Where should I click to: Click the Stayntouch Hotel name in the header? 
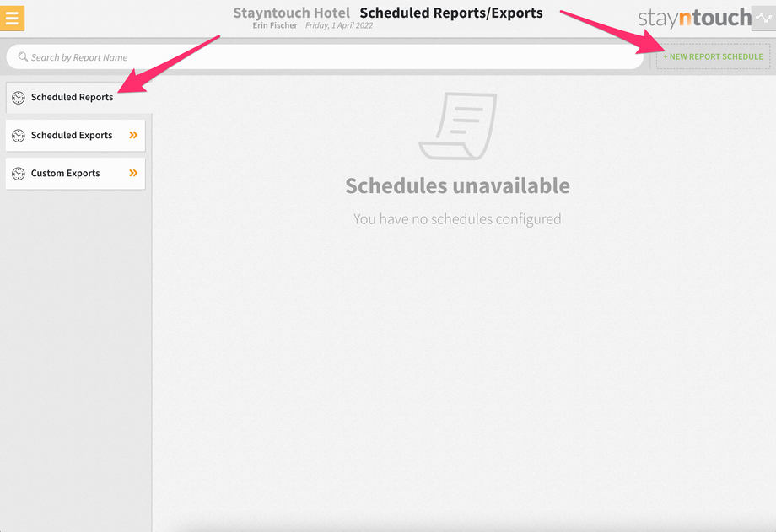click(x=292, y=13)
